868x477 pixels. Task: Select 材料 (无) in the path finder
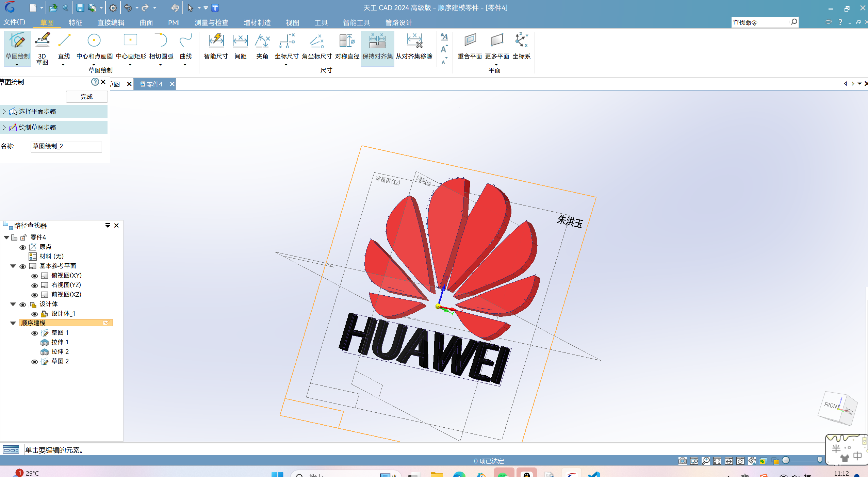(51, 256)
